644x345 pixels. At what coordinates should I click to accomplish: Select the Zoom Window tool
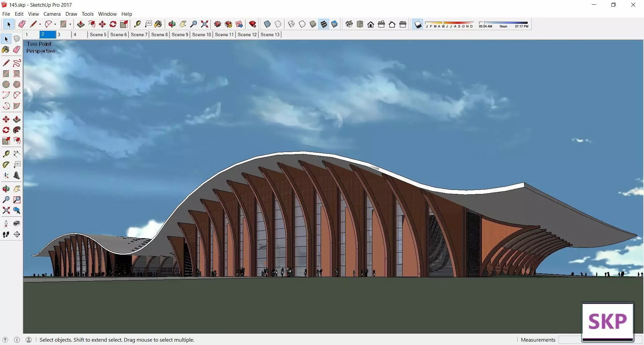point(17,200)
